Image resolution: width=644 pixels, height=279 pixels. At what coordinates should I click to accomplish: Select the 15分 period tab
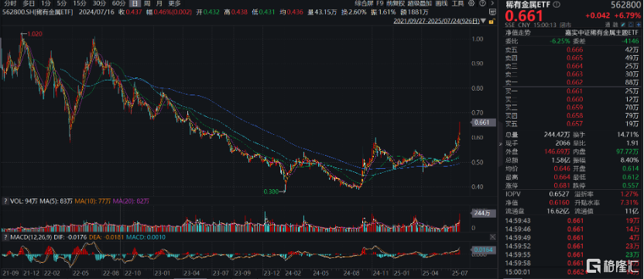79,3
